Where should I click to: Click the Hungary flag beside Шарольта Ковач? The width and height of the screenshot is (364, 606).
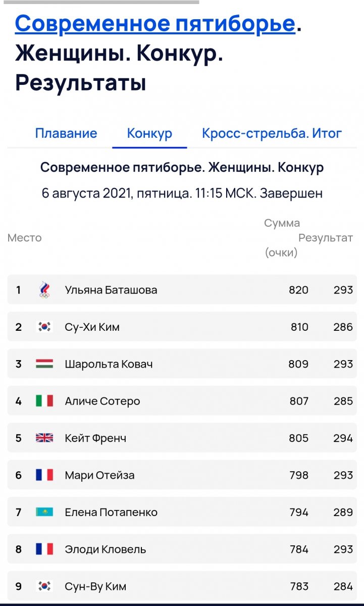(x=44, y=364)
